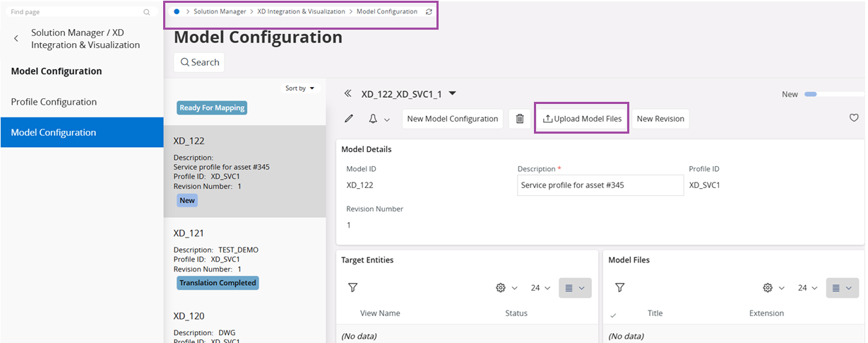Click the Target Entities filter icon
The width and height of the screenshot is (868, 343).
(x=352, y=288)
